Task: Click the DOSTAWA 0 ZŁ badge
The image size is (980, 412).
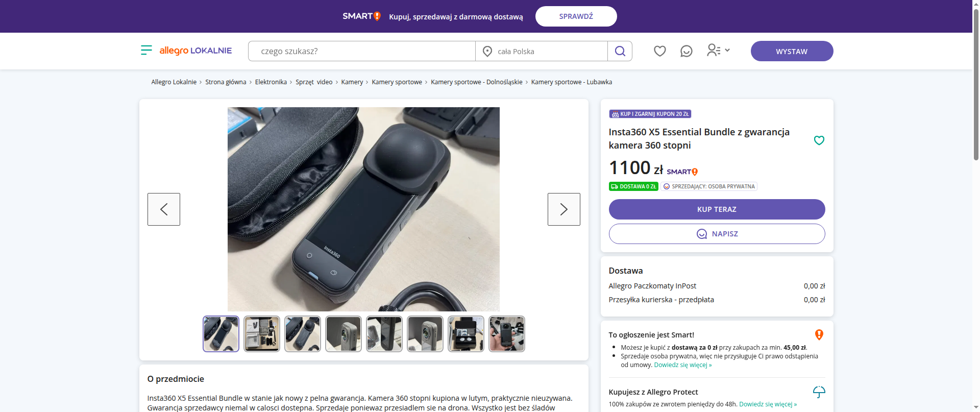Action: point(633,186)
